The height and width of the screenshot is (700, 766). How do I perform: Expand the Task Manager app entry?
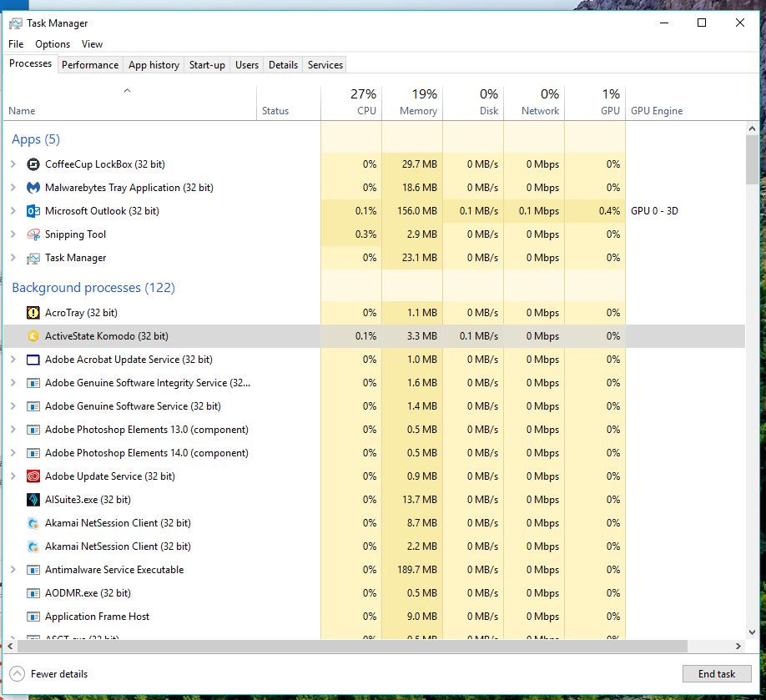coord(13,258)
